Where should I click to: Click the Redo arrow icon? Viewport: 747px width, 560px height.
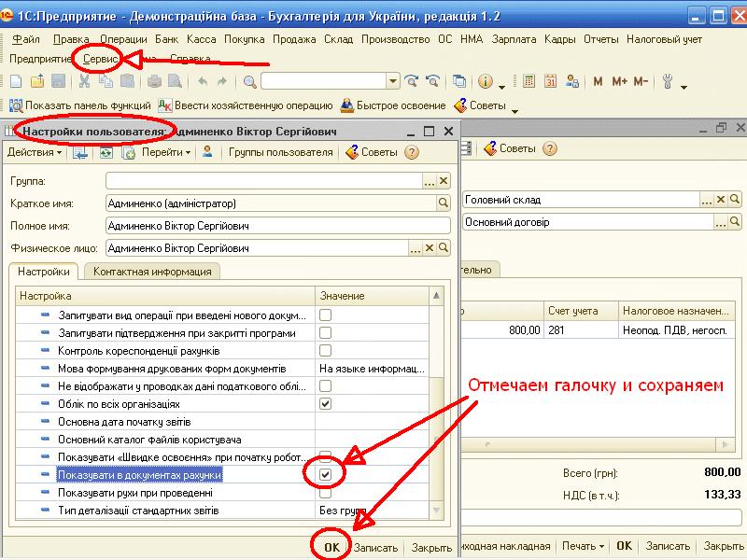click(x=222, y=81)
